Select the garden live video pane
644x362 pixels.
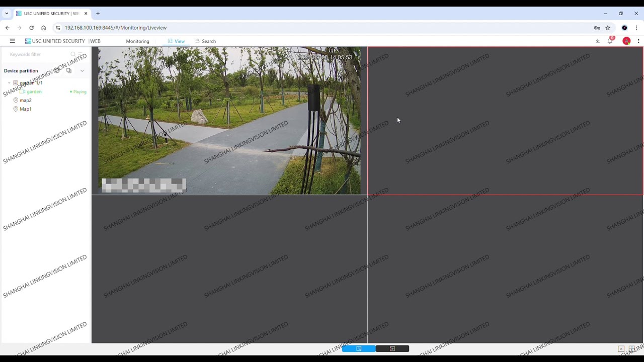click(229, 121)
